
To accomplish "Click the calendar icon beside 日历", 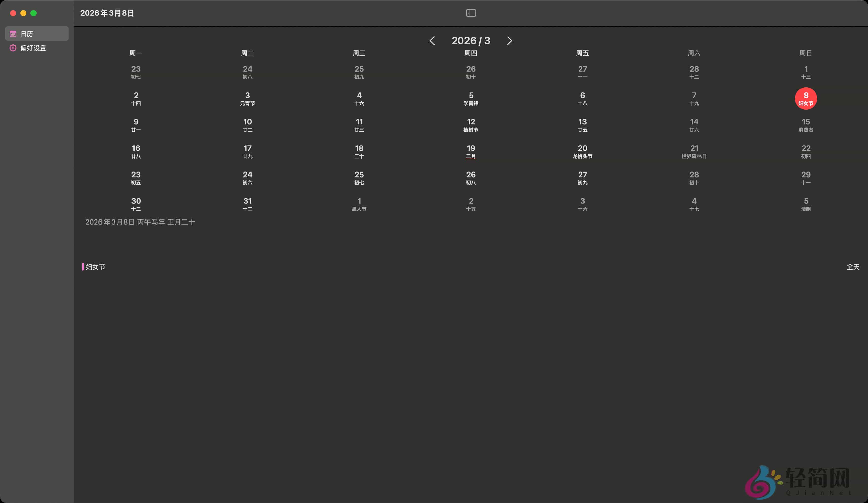I will [x=13, y=34].
